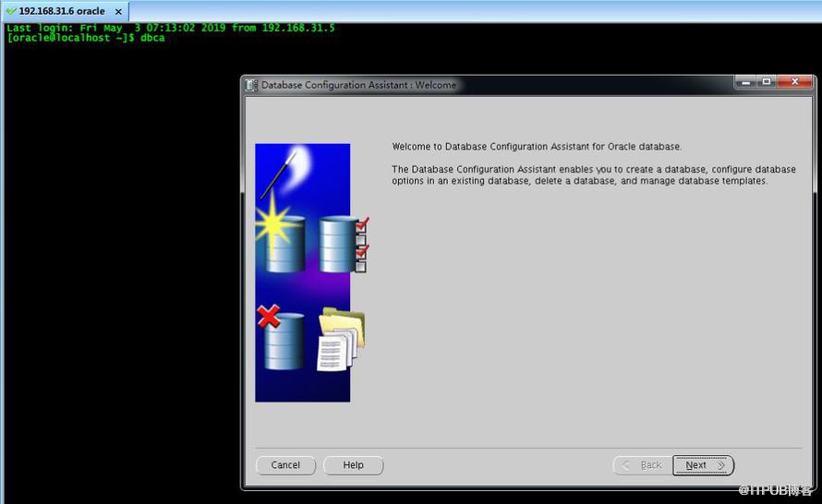
Task: Click the 'Last login' line in terminal
Action: coord(171,28)
